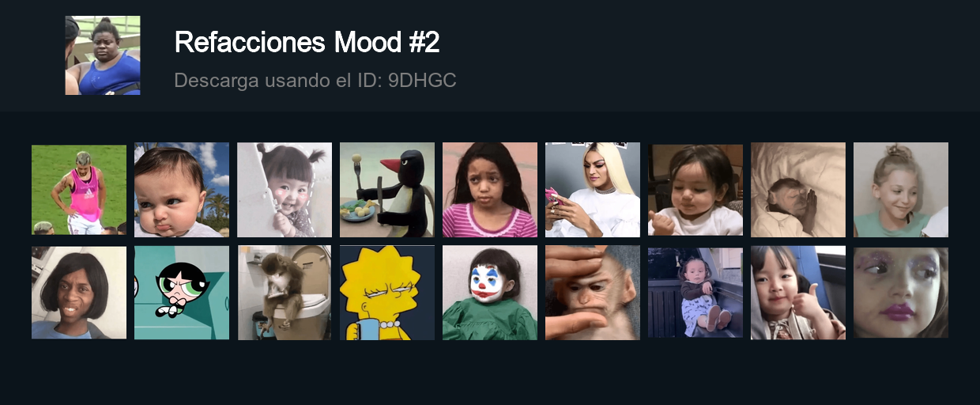The height and width of the screenshot is (405, 980).
Task: Choose the pigtailed baby peeking sticker
Action: 285,190
